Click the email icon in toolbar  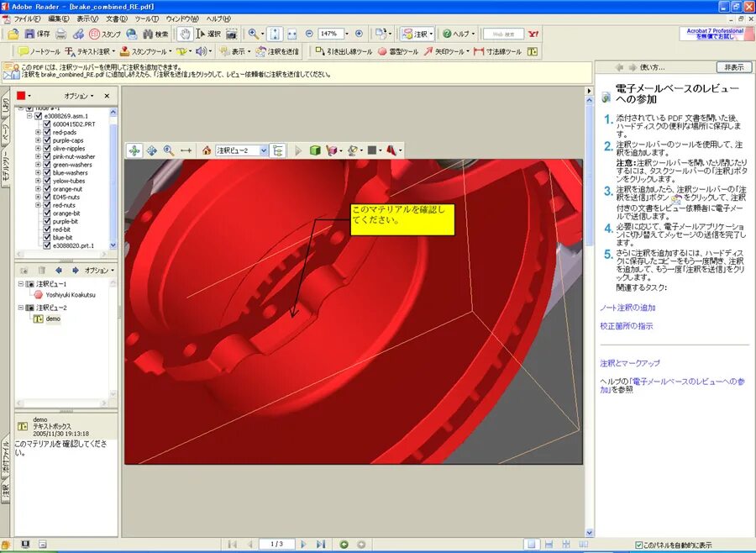point(77,34)
